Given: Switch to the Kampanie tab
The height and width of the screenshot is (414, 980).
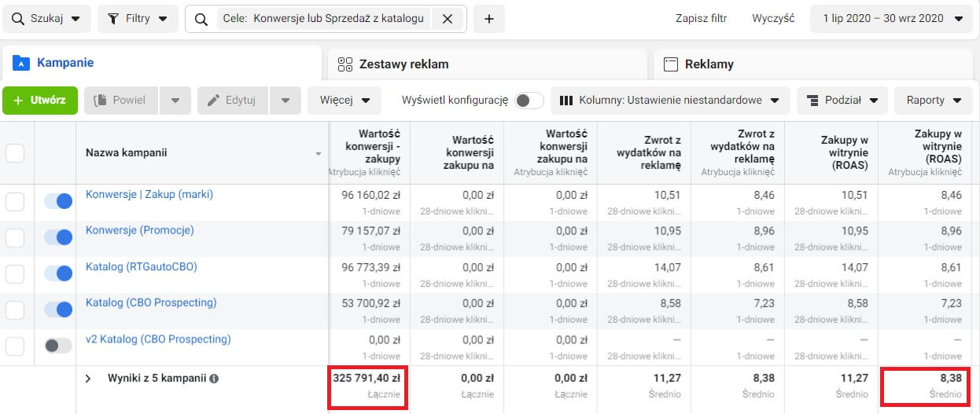Looking at the screenshot, I should [162, 63].
